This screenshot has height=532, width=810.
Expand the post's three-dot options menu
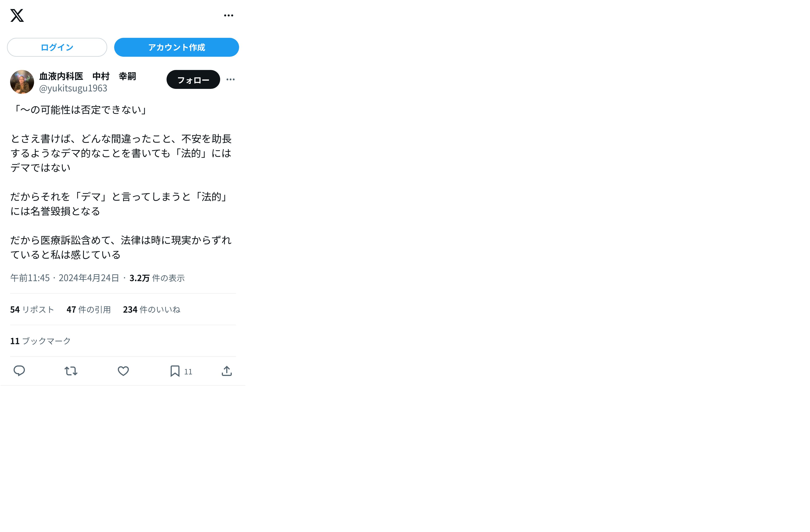click(231, 80)
